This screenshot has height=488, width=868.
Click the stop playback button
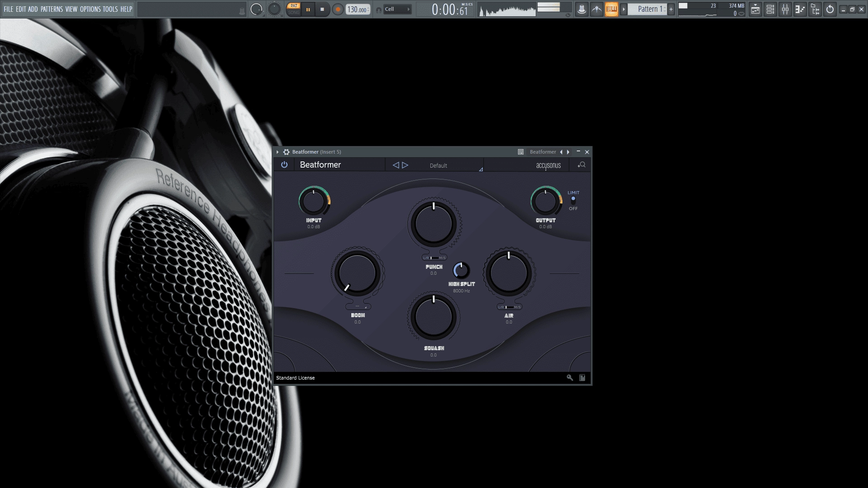click(x=322, y=9)
